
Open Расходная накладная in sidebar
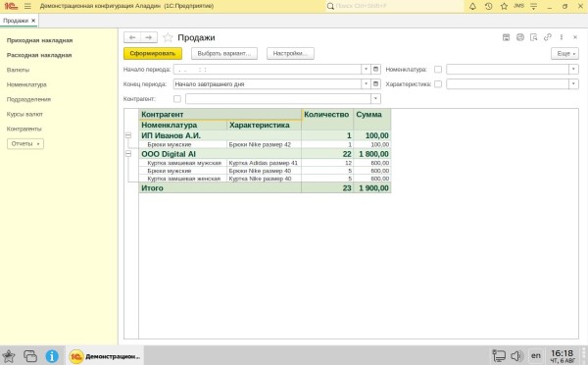tap(39, 55)
